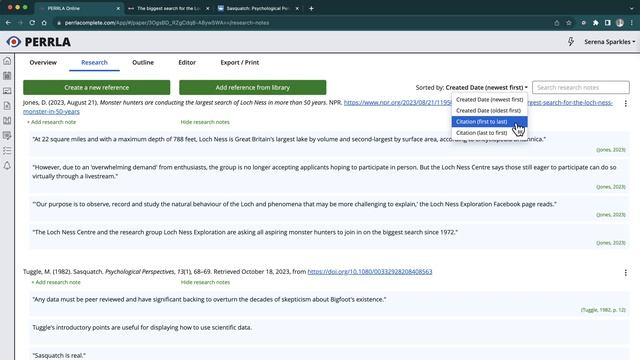Hide research notes for Tuggle reference
The height and width of the screenshot is (360, 640).
point(205,282)
